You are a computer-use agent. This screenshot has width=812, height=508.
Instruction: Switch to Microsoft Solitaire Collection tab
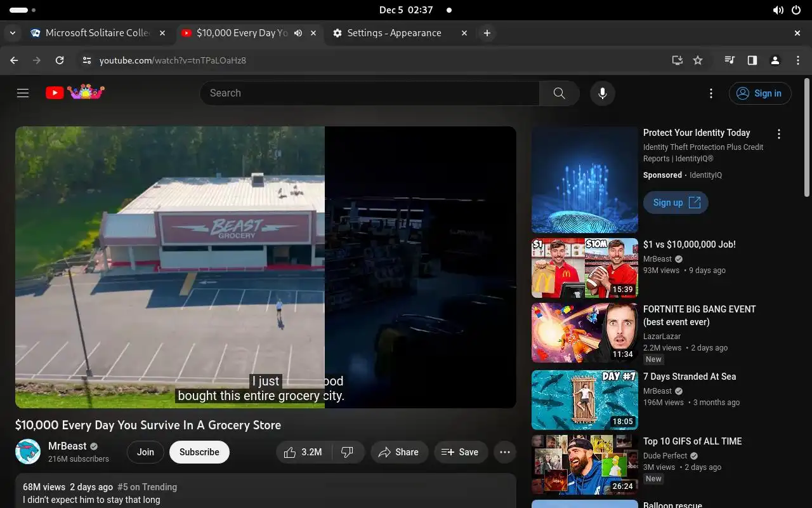click(98, 33)
